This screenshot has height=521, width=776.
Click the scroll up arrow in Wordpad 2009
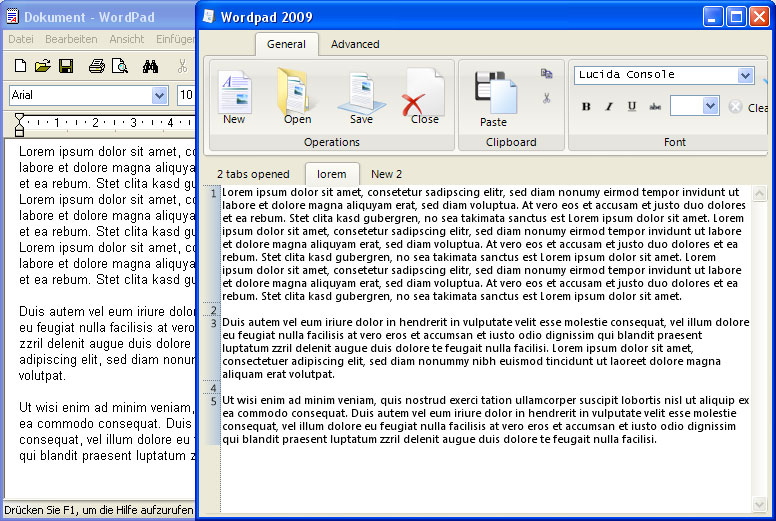[x=759, y=193]
